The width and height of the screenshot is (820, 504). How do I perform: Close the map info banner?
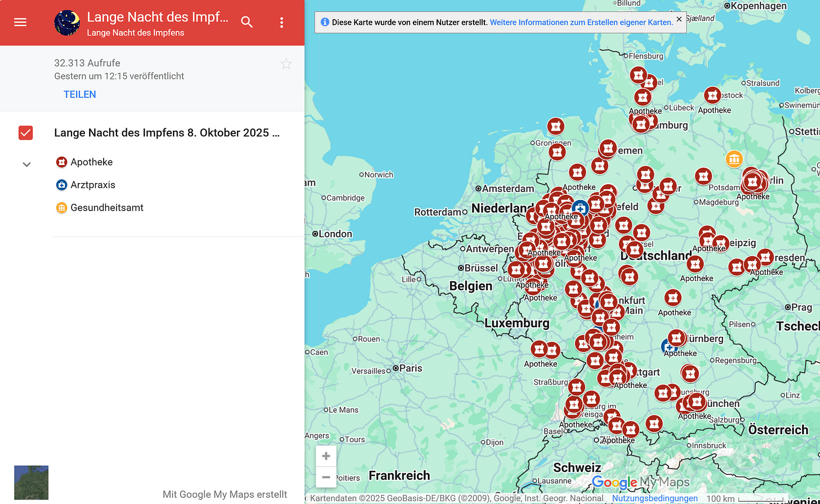click(679, 19)
